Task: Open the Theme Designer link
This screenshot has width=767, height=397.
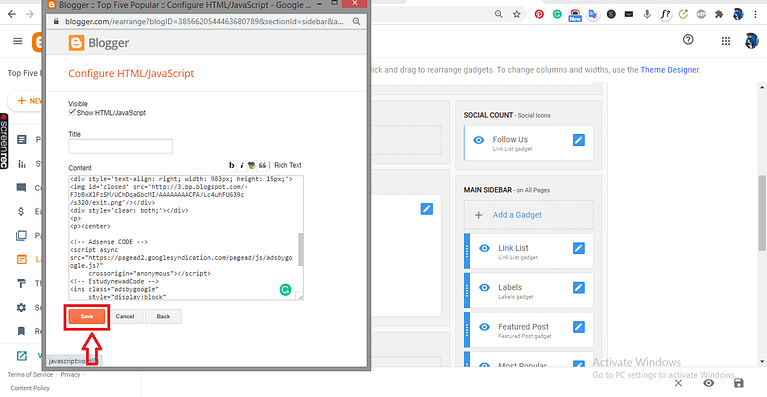Action: [x=670, y=70]
